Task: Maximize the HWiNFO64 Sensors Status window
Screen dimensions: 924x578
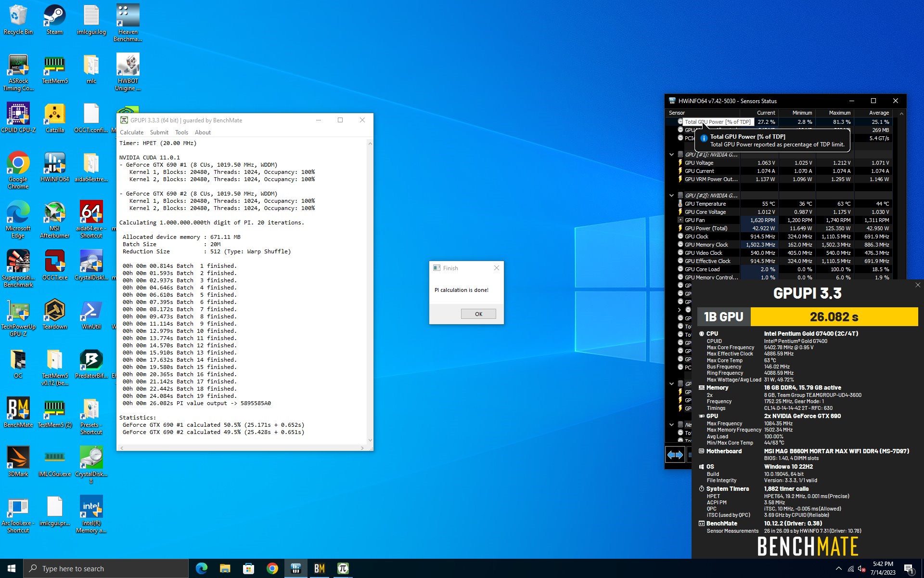Action: click(873, 101)
